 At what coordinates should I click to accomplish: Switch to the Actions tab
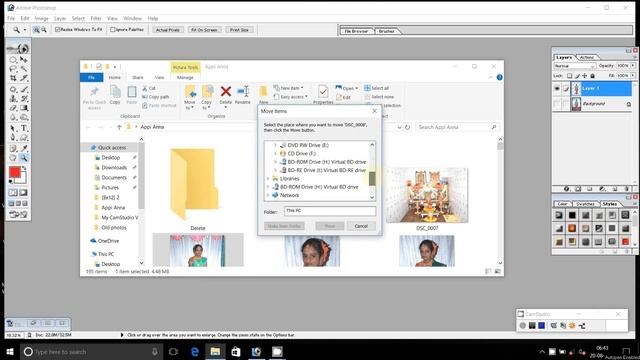point(587,58)
